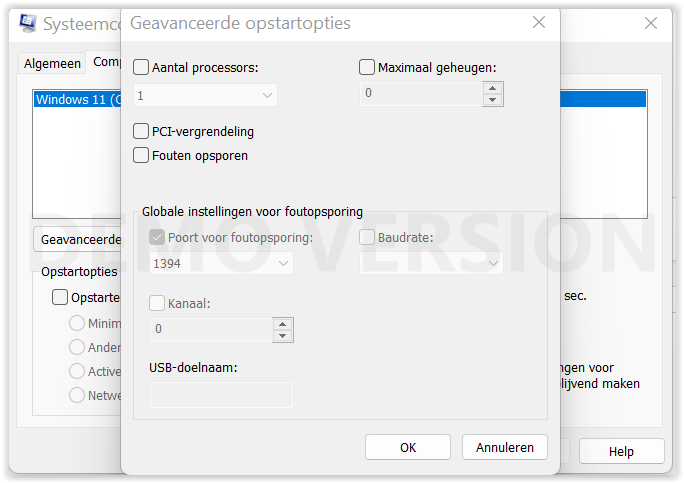Click the System Configuration window icon
Screen dimensions: 684x483
click(30, 22)
